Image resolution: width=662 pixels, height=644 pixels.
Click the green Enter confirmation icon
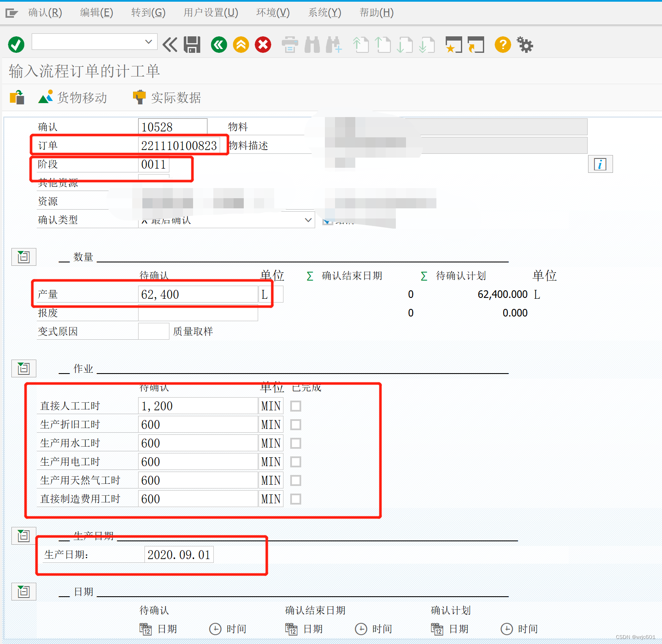click(x=16, y=44)
